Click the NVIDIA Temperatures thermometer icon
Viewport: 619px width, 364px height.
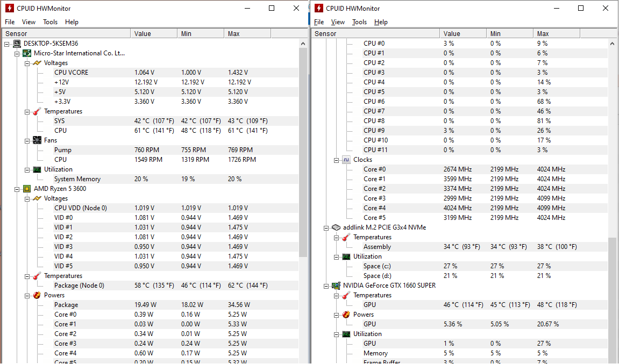coord(346,295)
